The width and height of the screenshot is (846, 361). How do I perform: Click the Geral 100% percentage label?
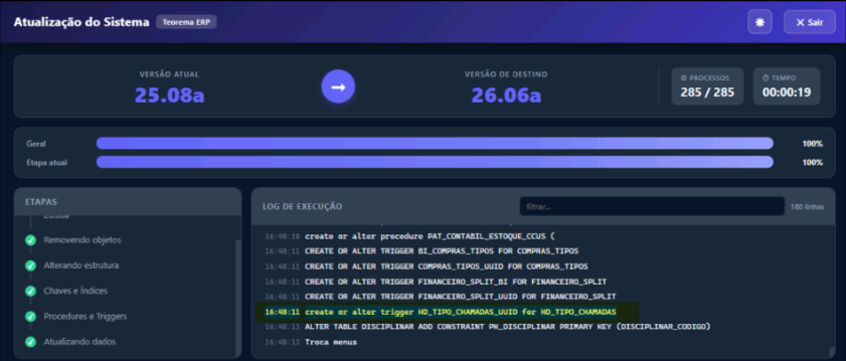(813, 144)
